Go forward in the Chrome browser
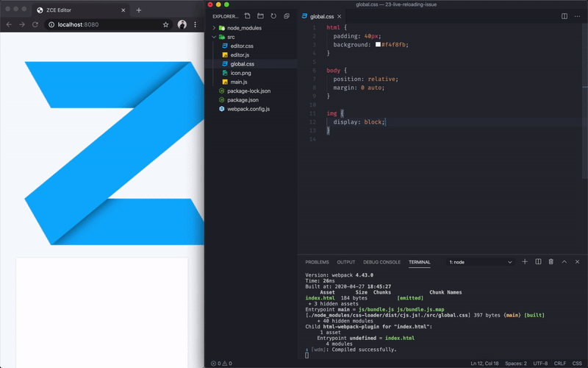The width and height of the screenshot is (588, 368). (22, 24)
